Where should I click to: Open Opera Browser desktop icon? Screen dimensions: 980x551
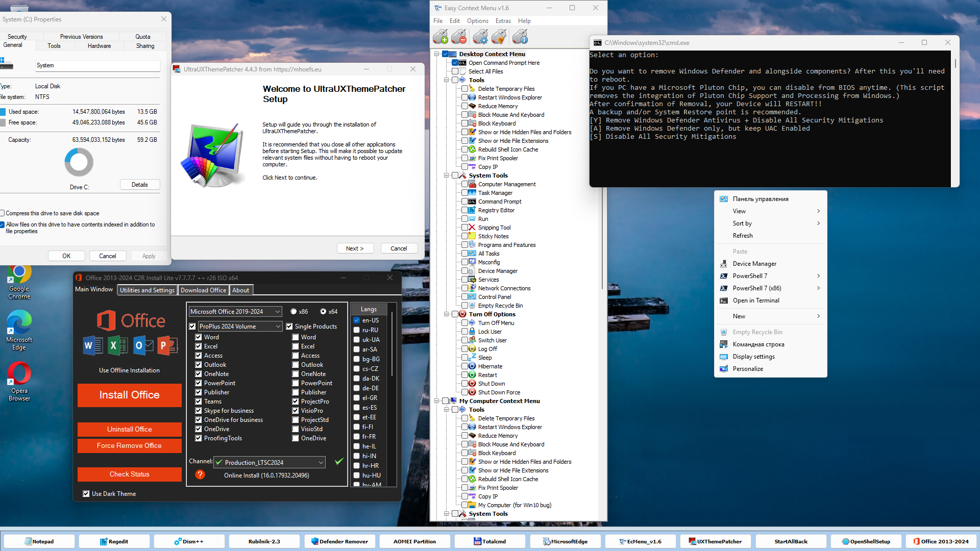19,382
